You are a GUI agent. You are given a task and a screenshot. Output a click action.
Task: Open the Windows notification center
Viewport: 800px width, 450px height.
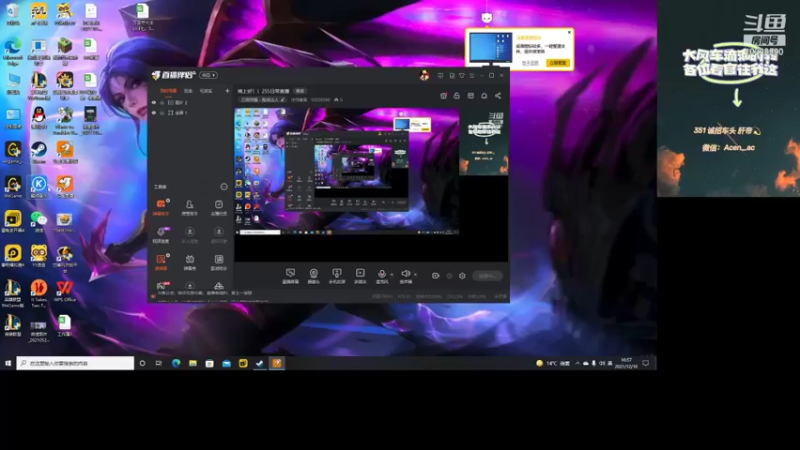point(645,363)
